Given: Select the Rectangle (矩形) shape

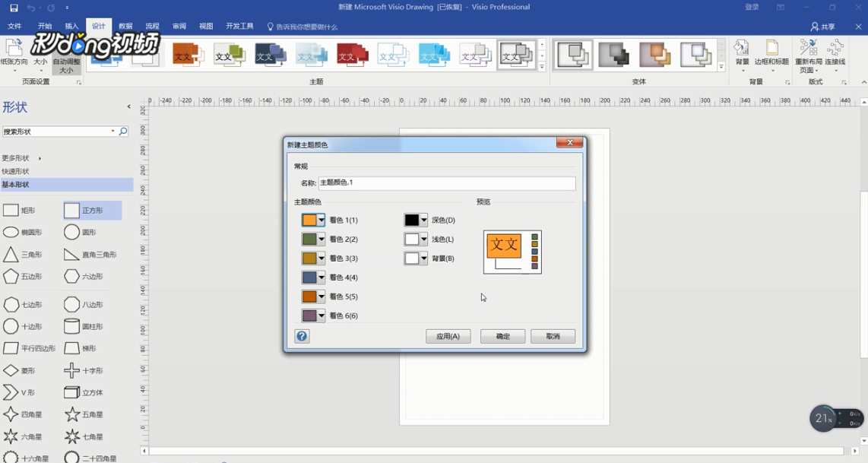Looking at the screenshot, I should [x=20, y=211].
